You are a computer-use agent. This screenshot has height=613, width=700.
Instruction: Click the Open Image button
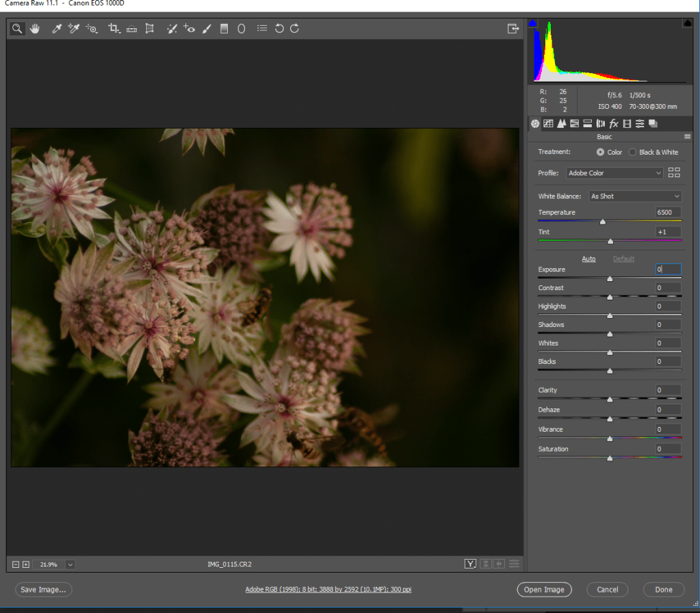click(x=544, y=590)
